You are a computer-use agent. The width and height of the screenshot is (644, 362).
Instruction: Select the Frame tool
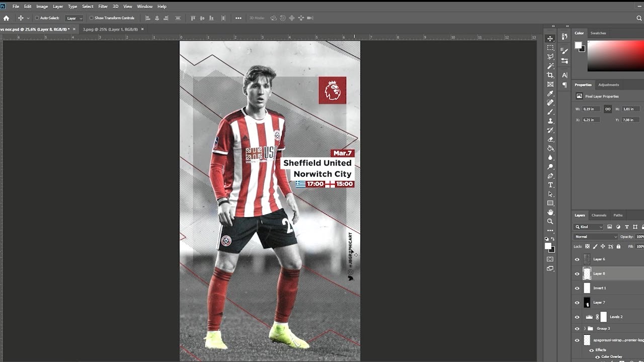click(550, 84)
